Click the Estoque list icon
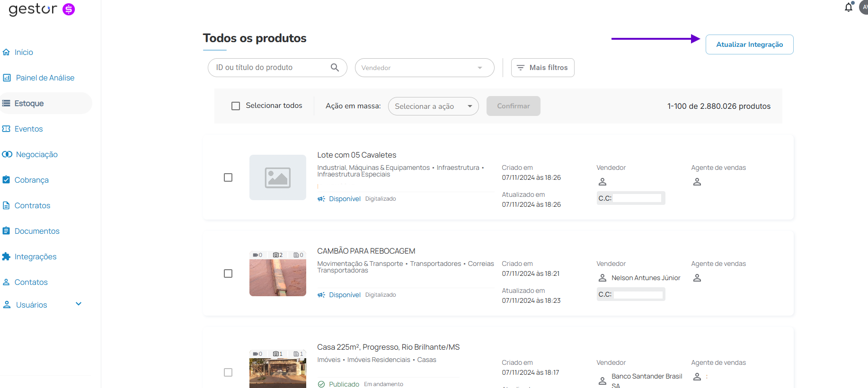868x388 pixels. pos(6,103)
